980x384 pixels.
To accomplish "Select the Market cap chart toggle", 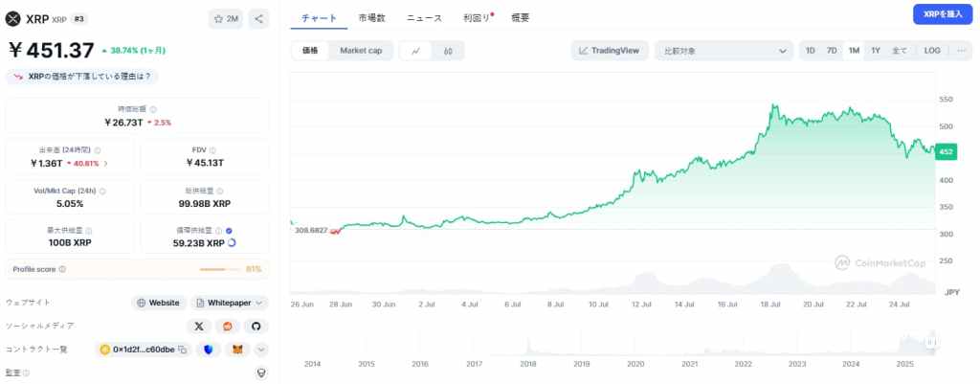I will 361,51.
